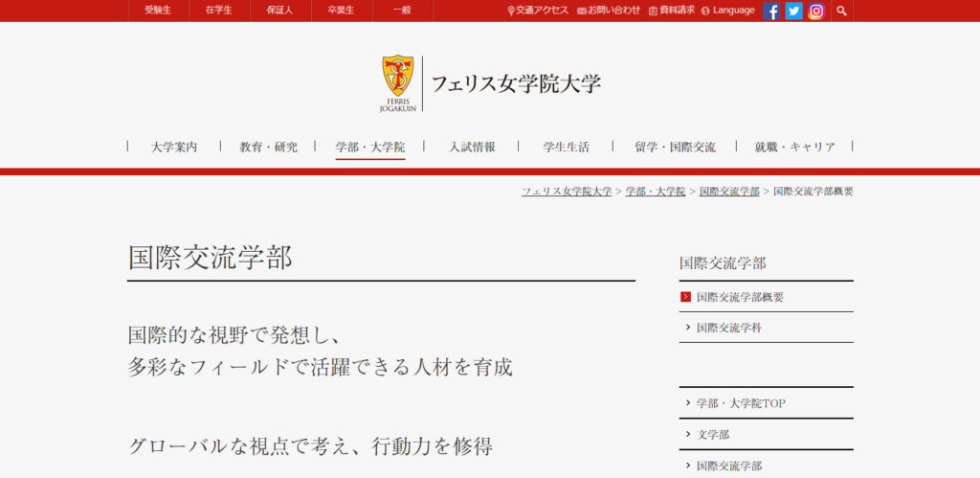Open the 留学・国際交流 main menu
Viewport: 980px width, 478px height.
coord(675,147)
